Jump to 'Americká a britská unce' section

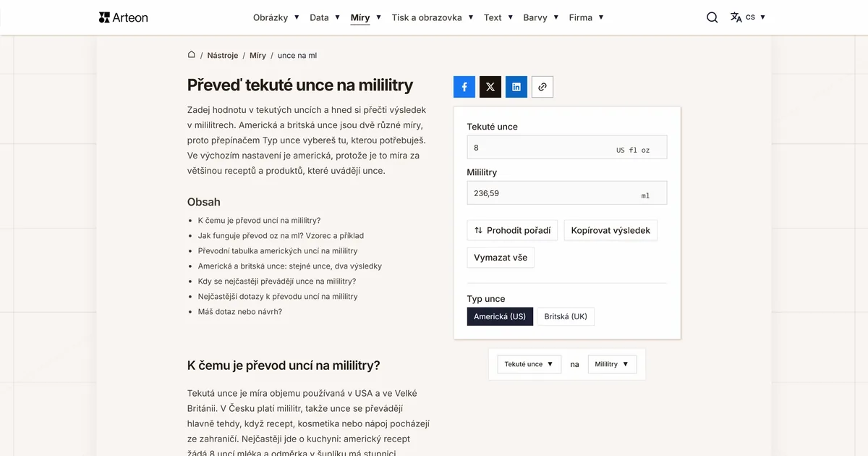pos(290,266)
